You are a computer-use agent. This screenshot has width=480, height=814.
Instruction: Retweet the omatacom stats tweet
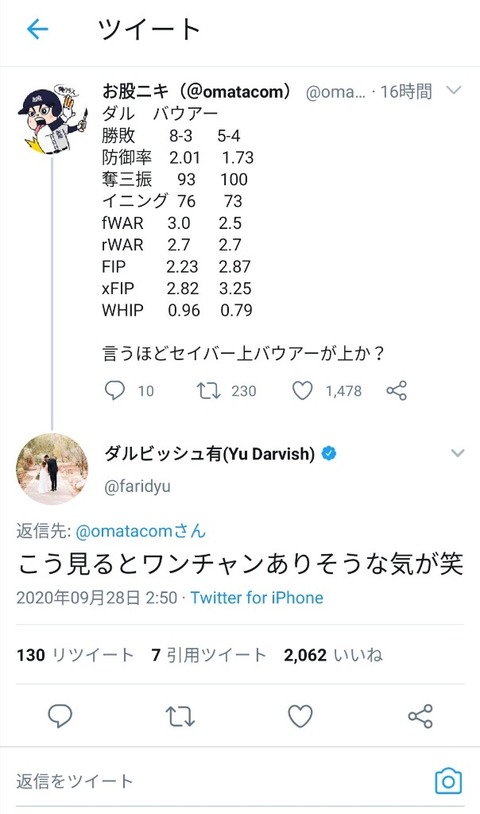209,390
